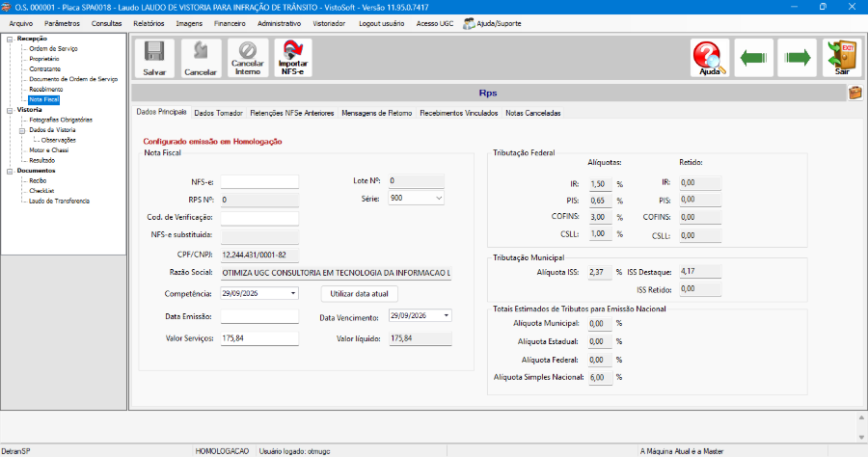Open the Data Vencimento date dropdown
Image resolution: width=868 pixels, height=457 pixels.
pyautogui.click(x=447, y=315)
